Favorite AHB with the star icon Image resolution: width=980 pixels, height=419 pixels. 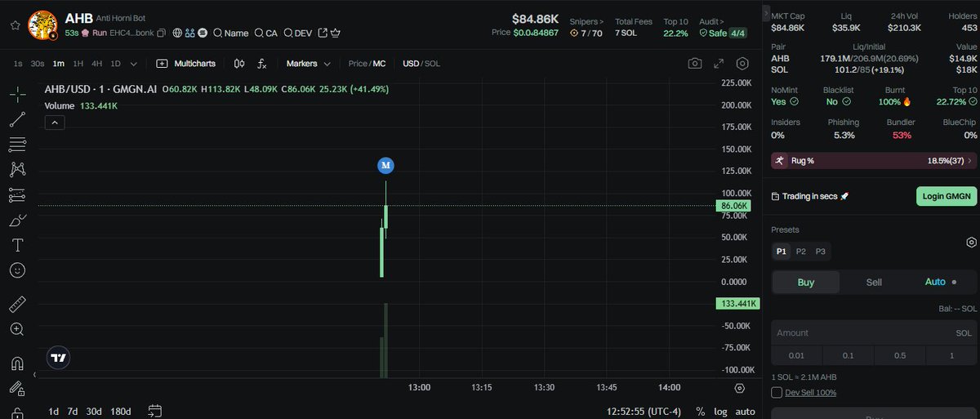click(15, 25)
